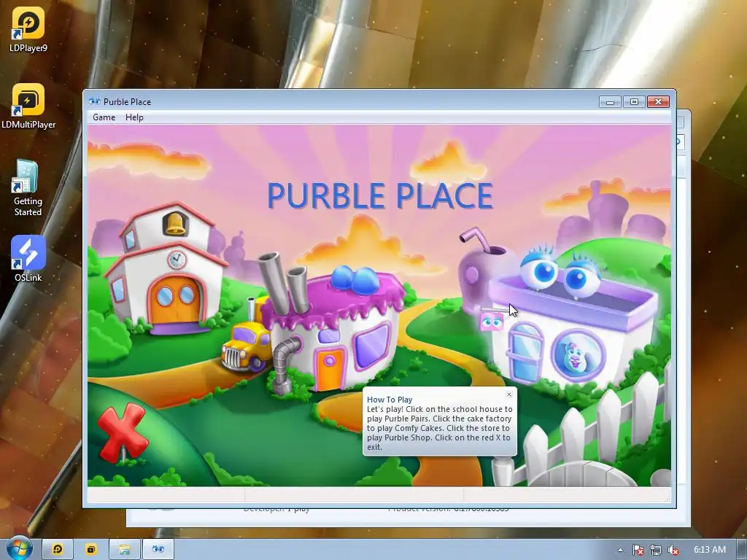Image resolution: width=747 pixels, height=560 pixels.
Task: Open the Help menu
Action: (x=134, y=117)
